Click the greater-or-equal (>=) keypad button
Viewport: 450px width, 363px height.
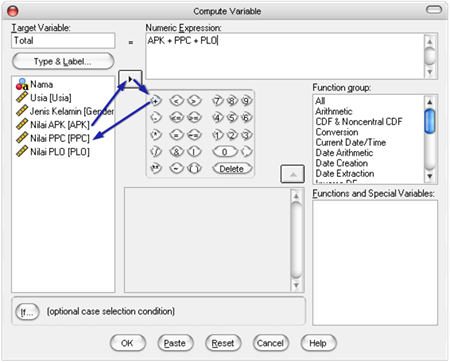pyautogui.click(x=194, y=117)
